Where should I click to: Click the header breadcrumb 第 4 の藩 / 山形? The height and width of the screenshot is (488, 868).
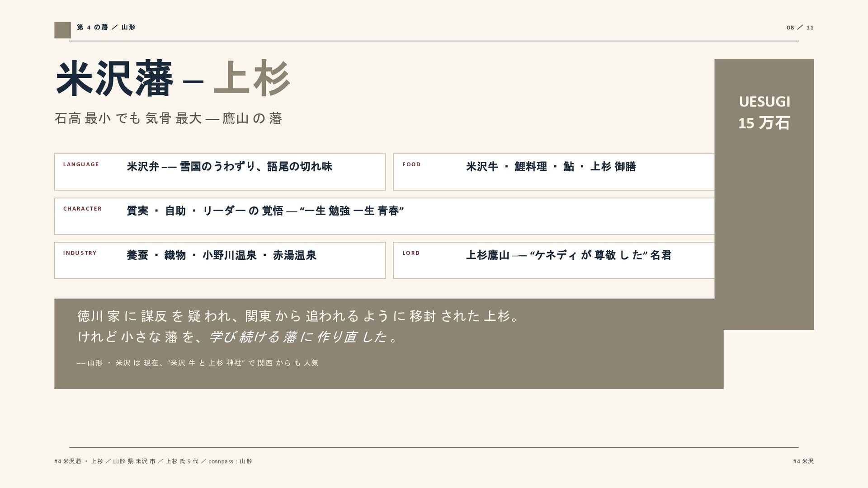(106, 27)
